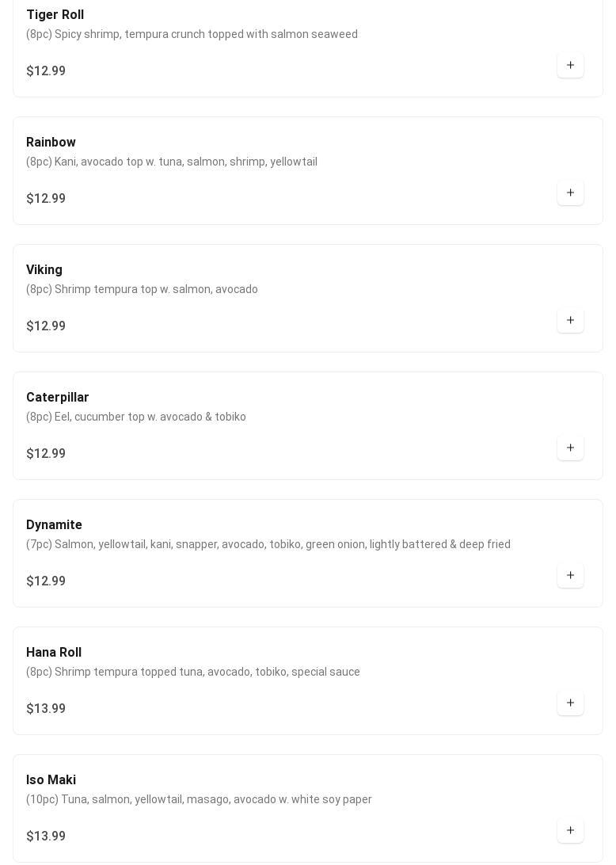Screen dimensions: 616x865
Task: Add Rainbow roll using the plus icon
Action: (570, 192)
